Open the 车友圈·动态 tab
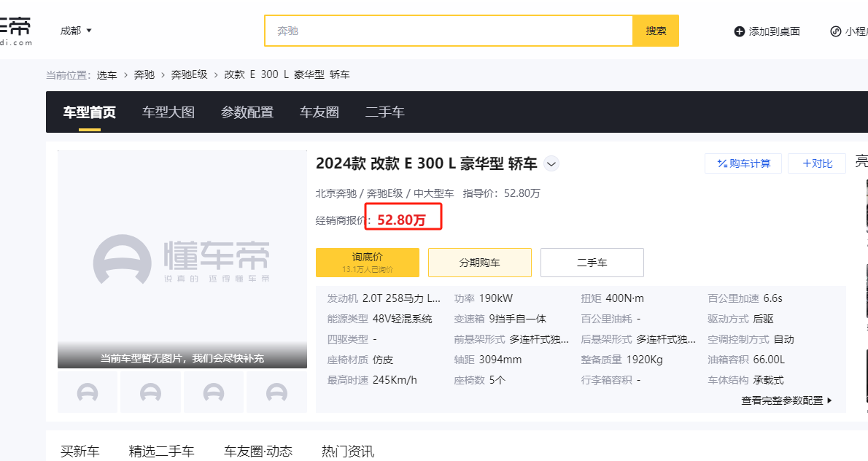The image size is (868, 461). pos(258,452)
